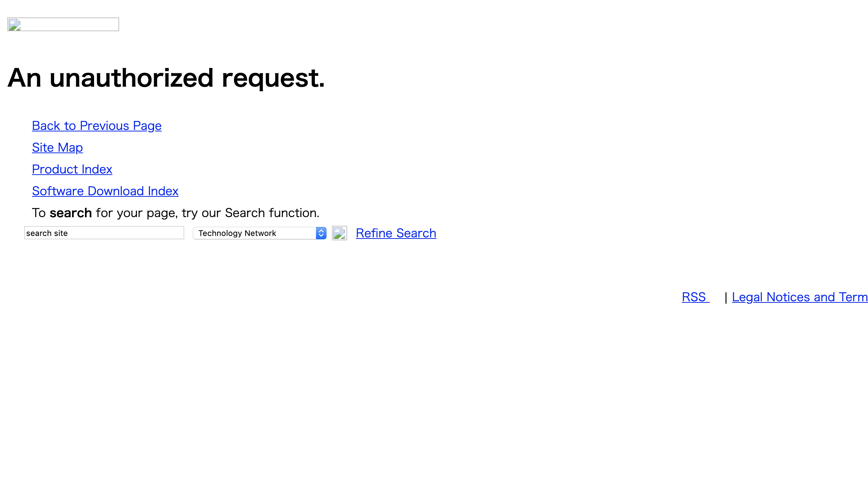Browse the Product Index page
Viewport: 868px width, 501px height.
click(72, 169)
